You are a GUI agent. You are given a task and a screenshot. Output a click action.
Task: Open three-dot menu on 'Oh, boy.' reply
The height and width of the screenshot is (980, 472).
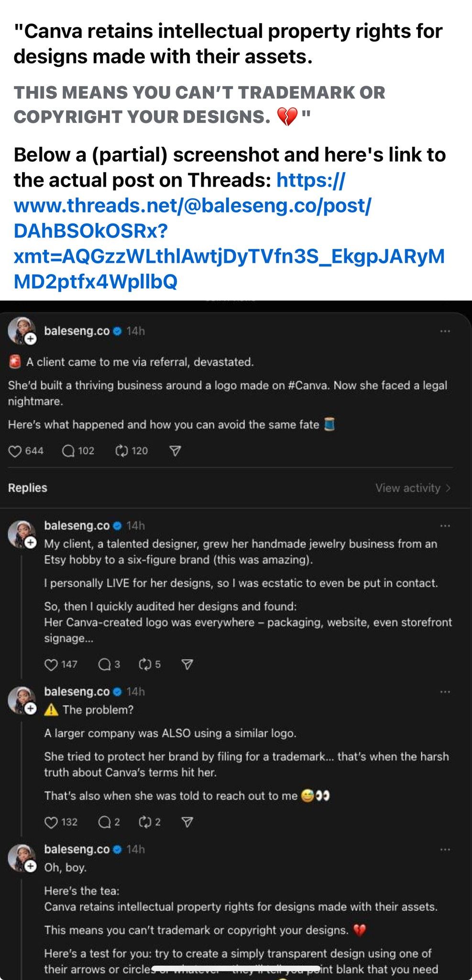tap(445, 849)
